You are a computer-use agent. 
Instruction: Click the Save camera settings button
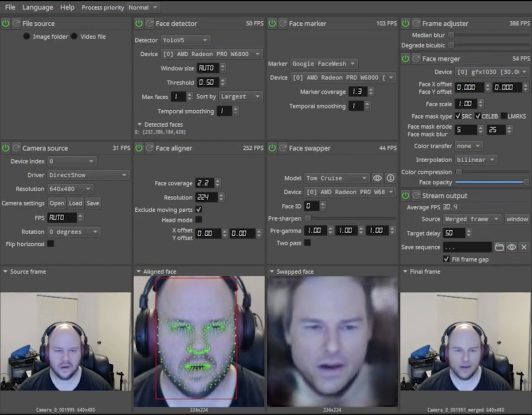tap(93, 203)
